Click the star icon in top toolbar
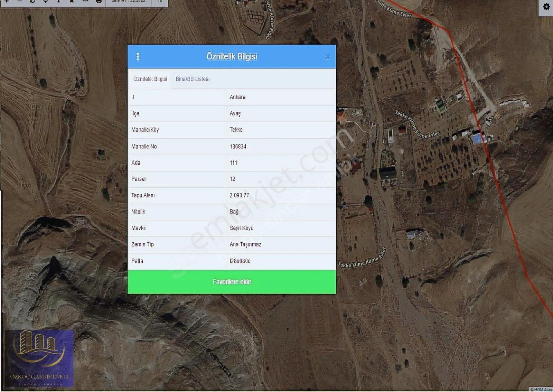 (72, 1)
